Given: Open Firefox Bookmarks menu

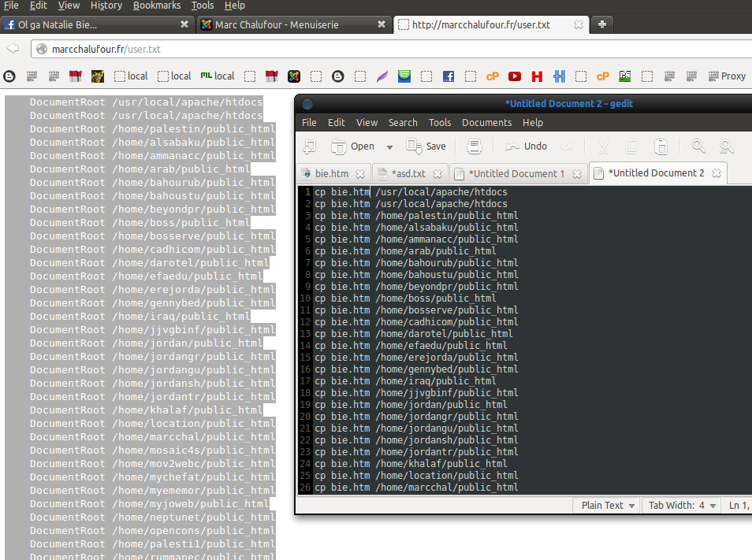Looking at the screenshot, I should click(157, 6).
